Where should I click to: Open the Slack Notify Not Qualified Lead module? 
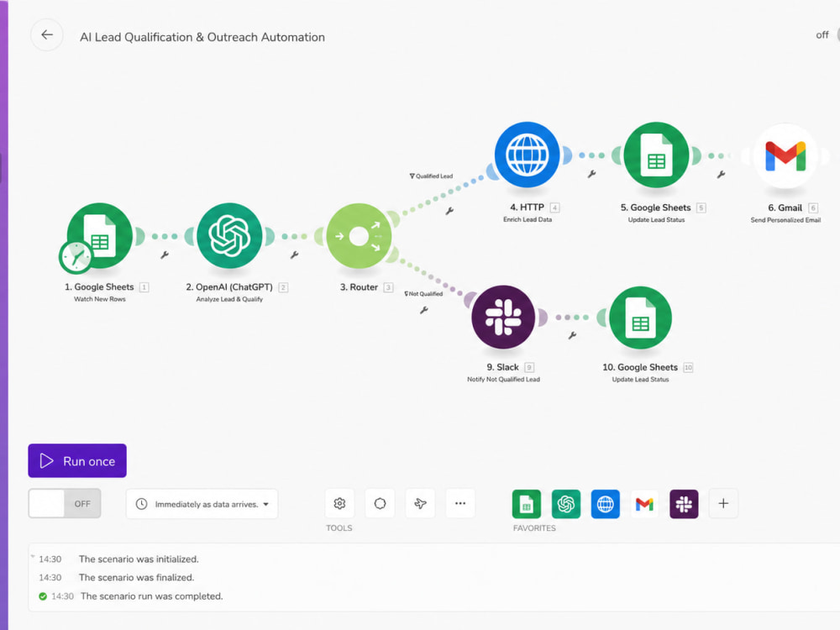[503, 318]
